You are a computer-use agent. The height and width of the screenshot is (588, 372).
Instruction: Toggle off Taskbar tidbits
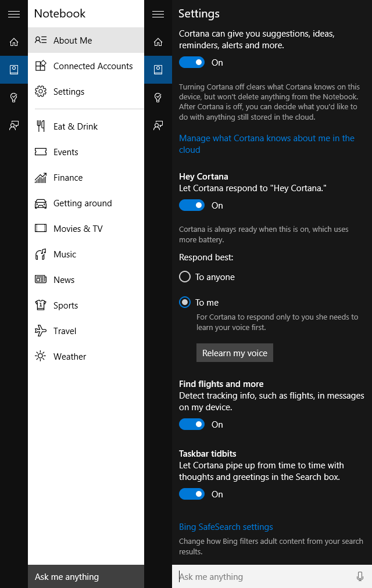(192, 494)
